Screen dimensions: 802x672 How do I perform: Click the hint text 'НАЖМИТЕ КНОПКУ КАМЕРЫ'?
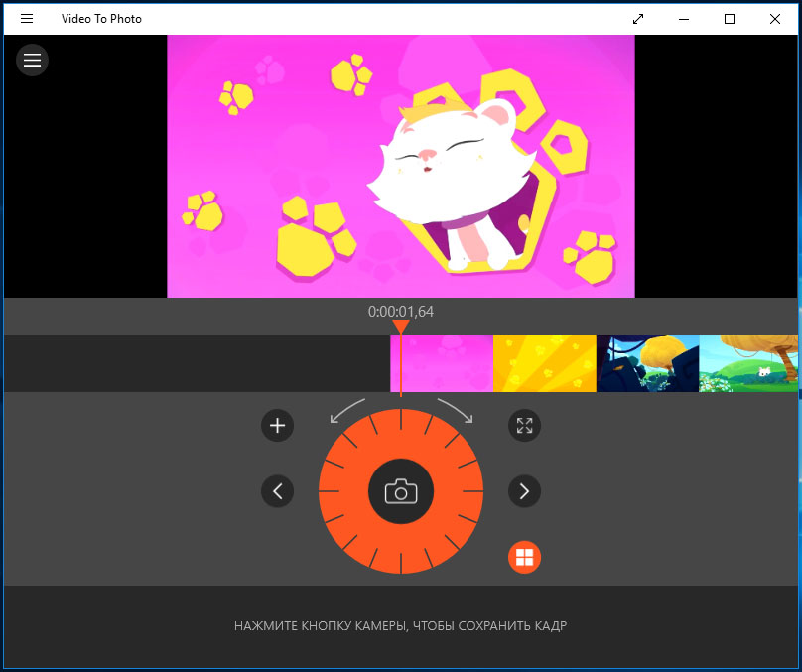point(322,626)
